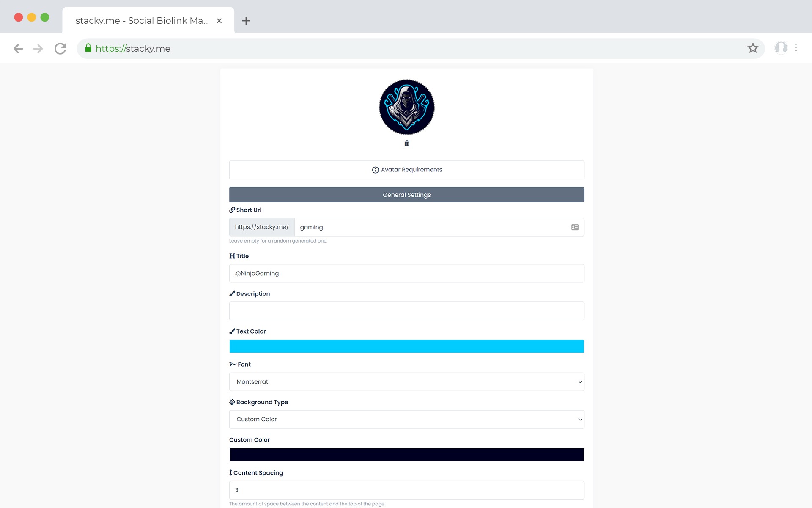The image size is (812, 508).
Task: Click the Title field containing @NinjaGaming
Action: 406,273
